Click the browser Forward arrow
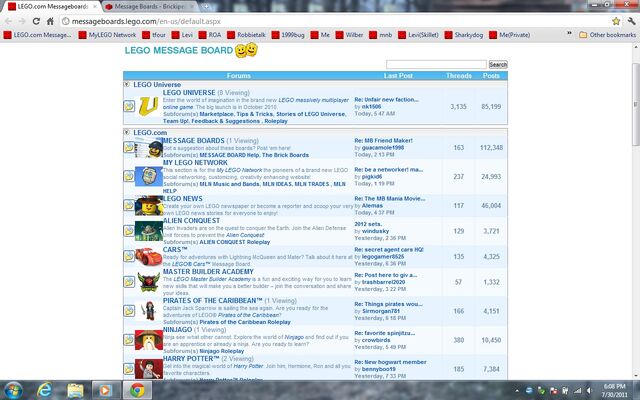This screenshot has width=640, height=400. tap(22, 21)
